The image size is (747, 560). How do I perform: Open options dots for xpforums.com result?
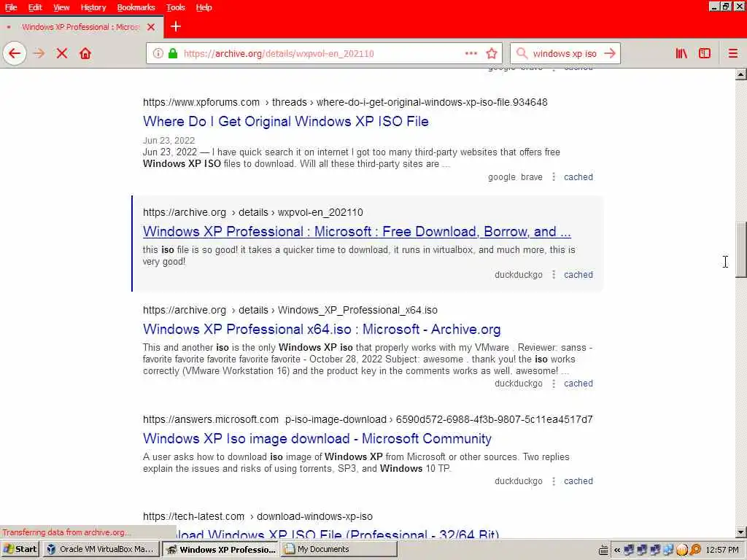click(554, 176)
